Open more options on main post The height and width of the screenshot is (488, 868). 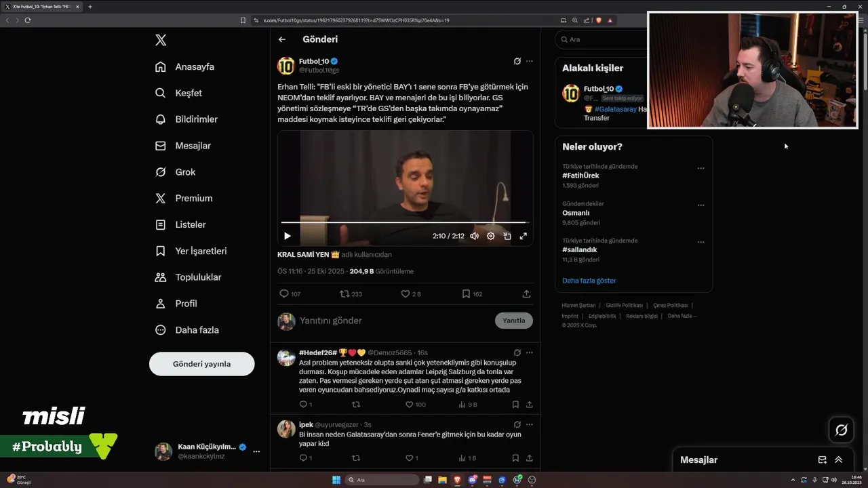530,61
